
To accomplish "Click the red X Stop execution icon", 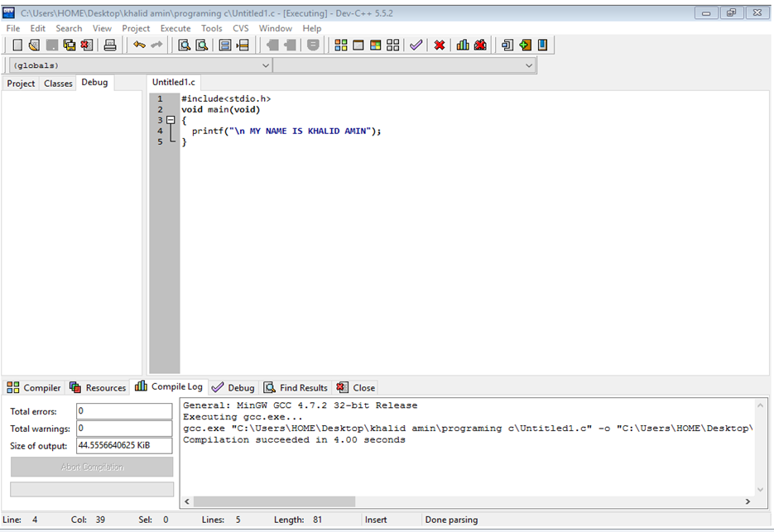I will [440, 46].
